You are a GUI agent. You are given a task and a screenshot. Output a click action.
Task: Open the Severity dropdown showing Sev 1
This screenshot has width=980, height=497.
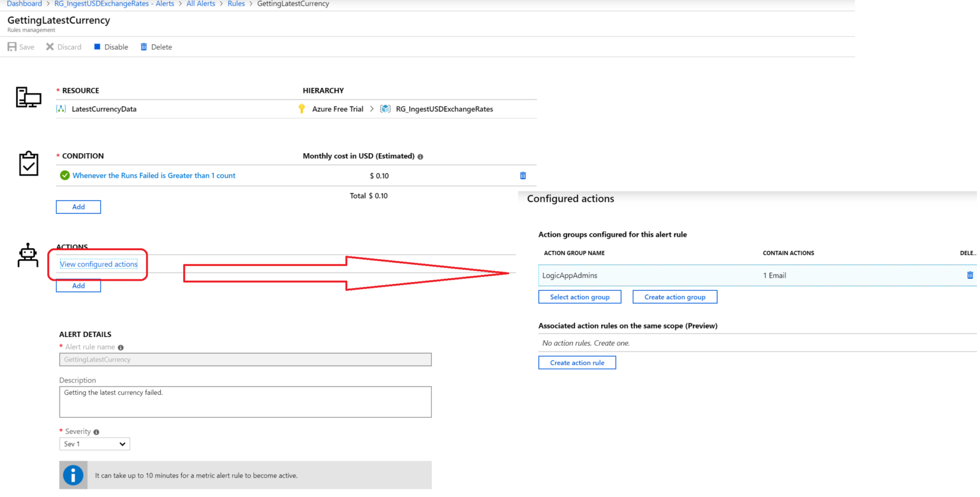(x=94, y=444)
